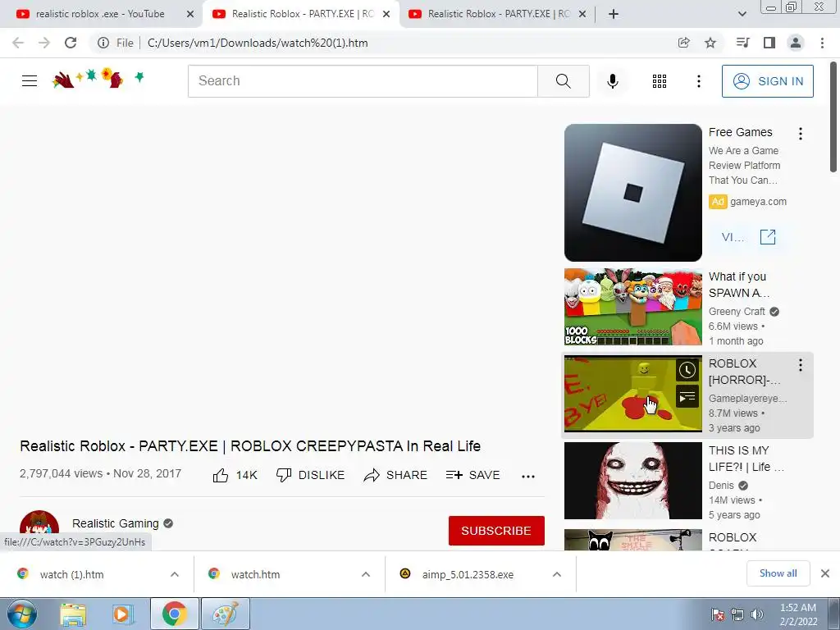Screen dimensions: 840x630
Task: Open Chrome three-dot menu
Action: (x=822, y=43)
